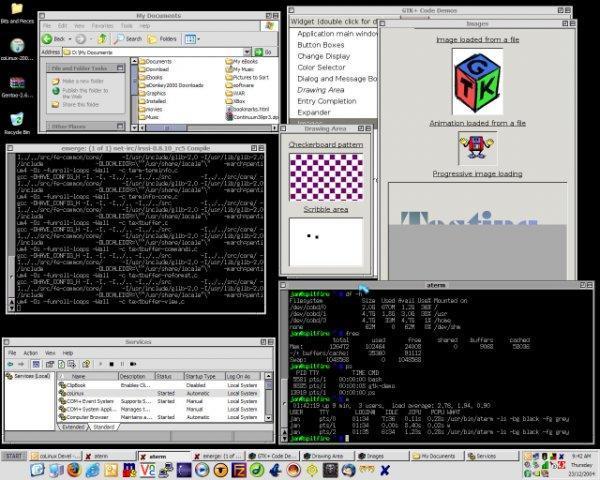Expand the Back button history dropdown arrow
The image size is (600, 480).
click(x=70, y=39)
